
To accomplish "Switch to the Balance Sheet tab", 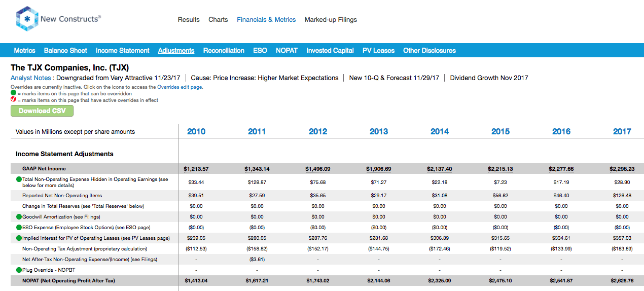I will pos(65,50).
